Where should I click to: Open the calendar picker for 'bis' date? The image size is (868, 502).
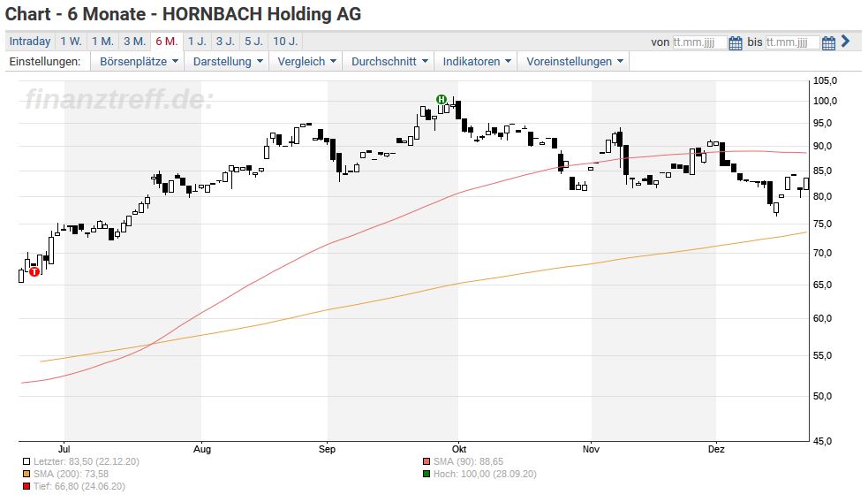pos(828,42)
